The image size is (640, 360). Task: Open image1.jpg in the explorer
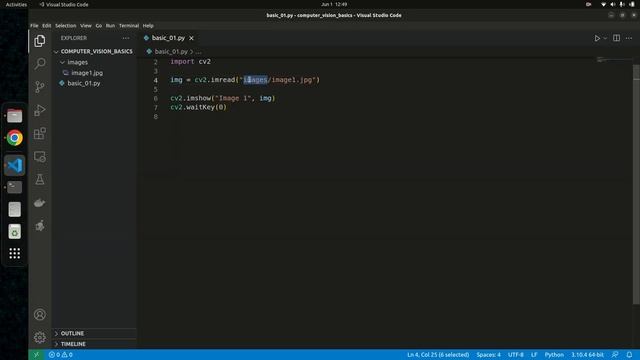(87, 73)
